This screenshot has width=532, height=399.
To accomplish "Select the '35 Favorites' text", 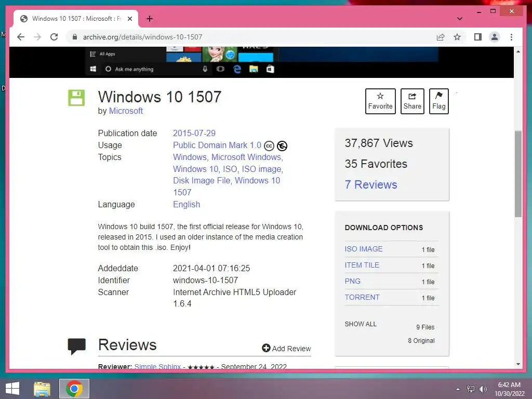I will pyautogui.click(x=376, y=164).
